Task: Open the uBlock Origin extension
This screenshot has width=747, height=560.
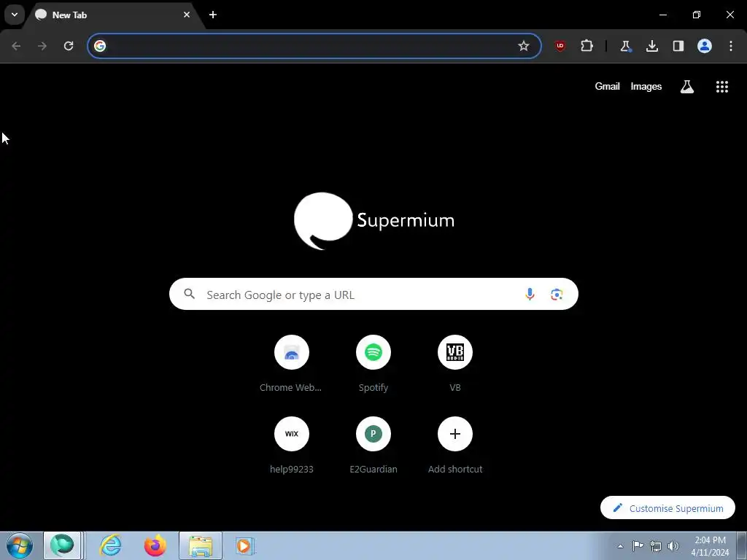Action: (x=560, y=46)
